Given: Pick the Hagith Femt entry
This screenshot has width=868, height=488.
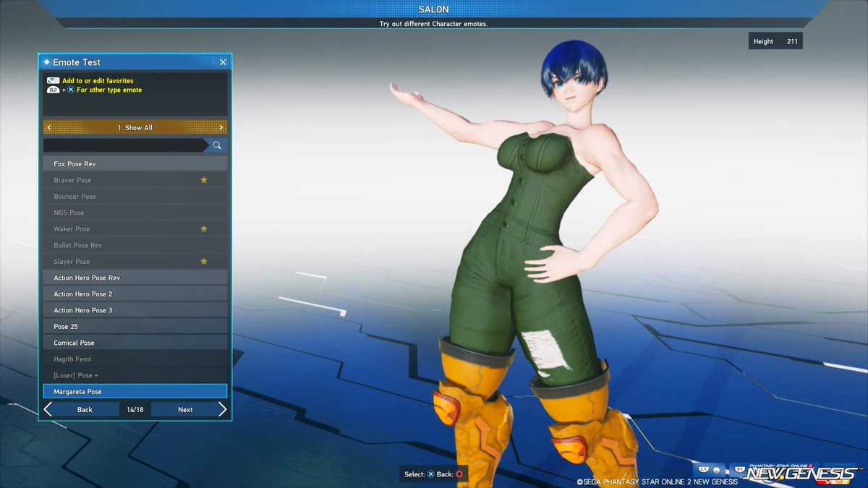Looking at the screenshot, I should coord(135,359).
